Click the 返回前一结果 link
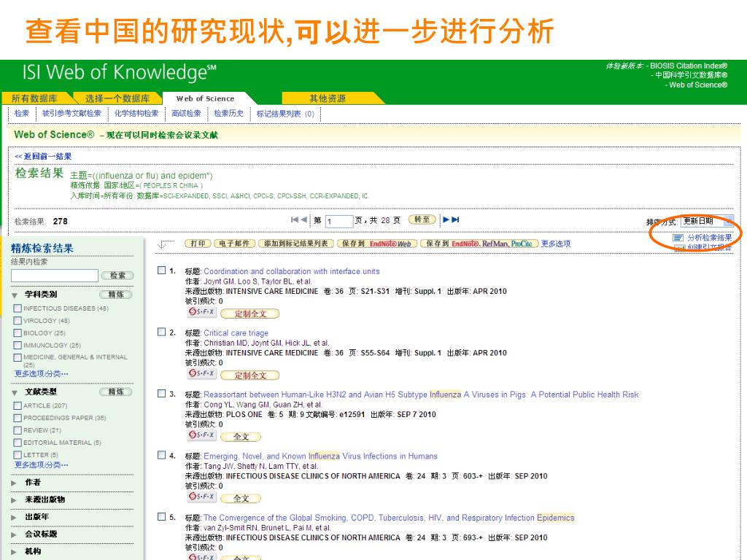This screenshot has width=747, height=560. coord(43,156)
